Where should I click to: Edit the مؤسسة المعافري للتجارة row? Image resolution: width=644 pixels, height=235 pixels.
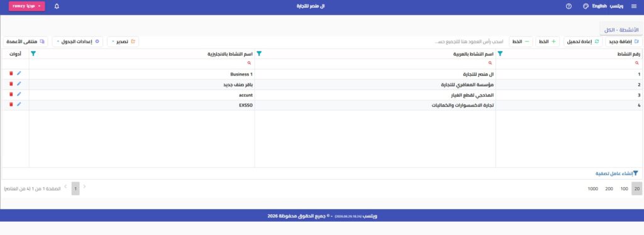click(x=19, y=84)
